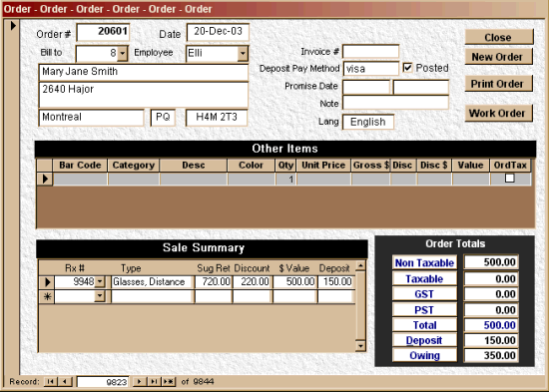The height and width of the screenshot is (392, 549).
Task: Click the PST label in Order Totals
Action: 424,310
